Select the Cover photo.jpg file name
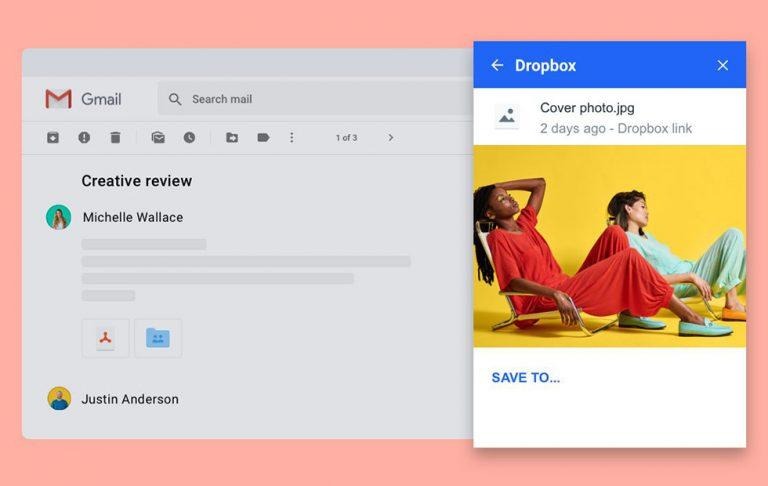Screen dimensions: 768x486 click(x=587, y=108)
